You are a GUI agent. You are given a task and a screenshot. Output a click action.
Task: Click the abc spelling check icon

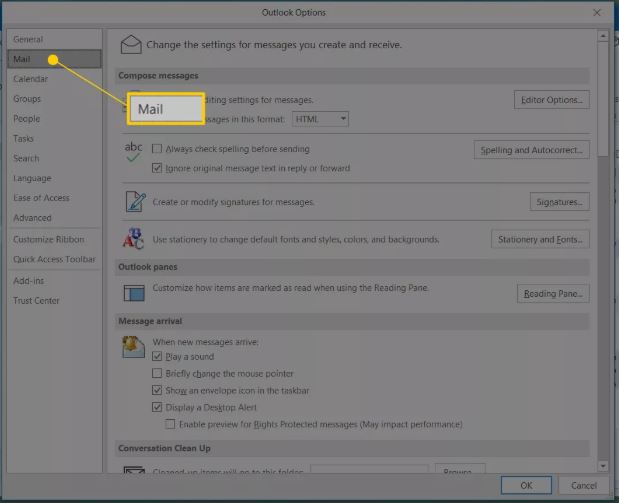(x=133, y=152)
